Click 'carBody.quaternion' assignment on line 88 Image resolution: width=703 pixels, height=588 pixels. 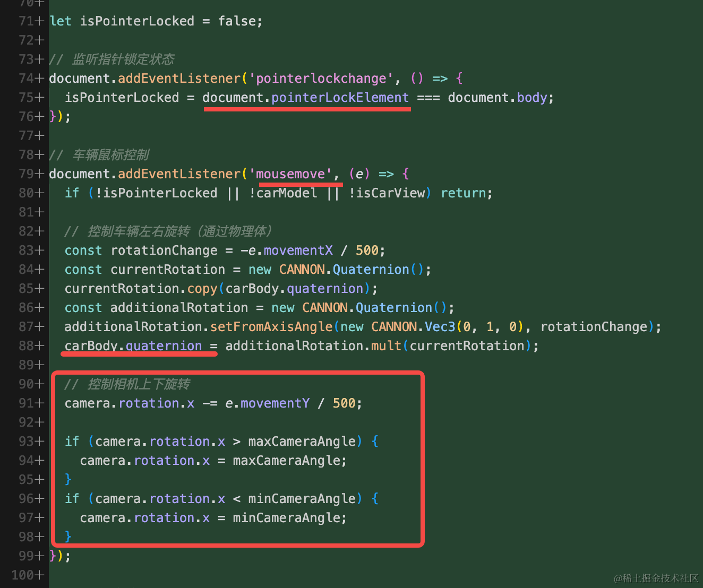tap(133, 346)
